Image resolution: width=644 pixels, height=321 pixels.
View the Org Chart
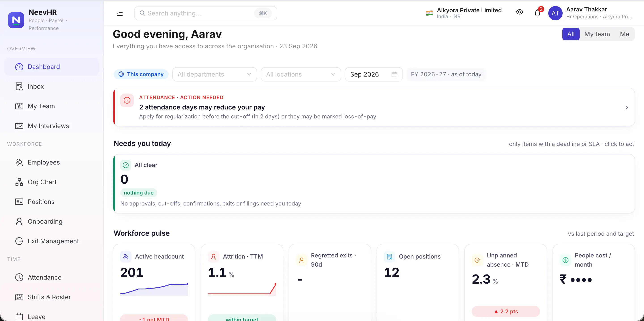pyautogui.click(x=51, y=182)
